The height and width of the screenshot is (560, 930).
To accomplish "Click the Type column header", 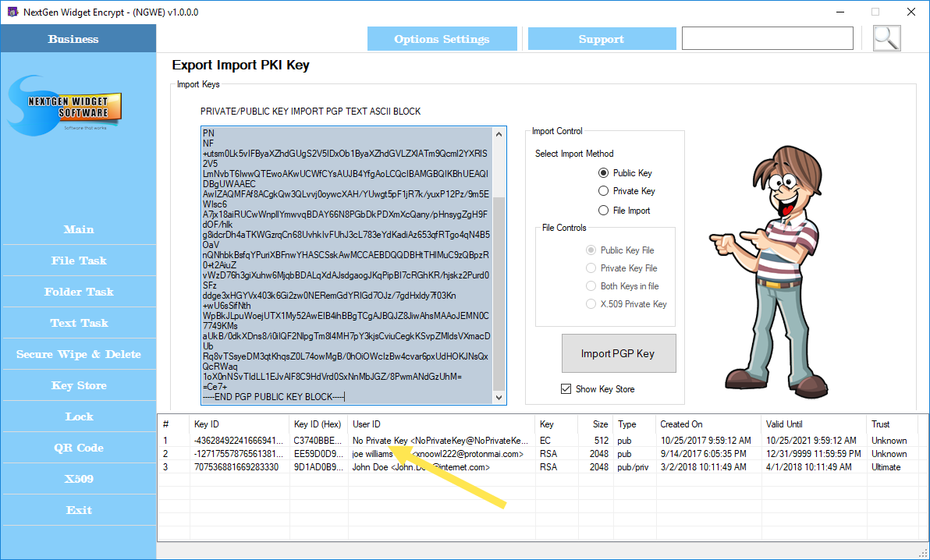I will point(634,424).
